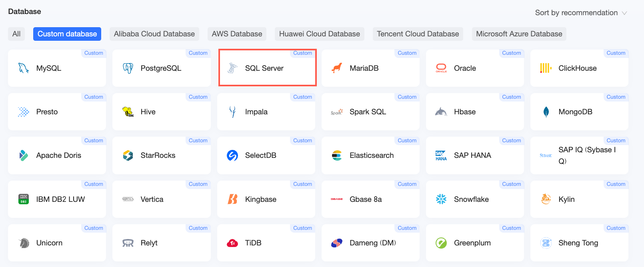
Task: Open the Alibaba Cloud Database tab
Action: click(x=154, y=34)
